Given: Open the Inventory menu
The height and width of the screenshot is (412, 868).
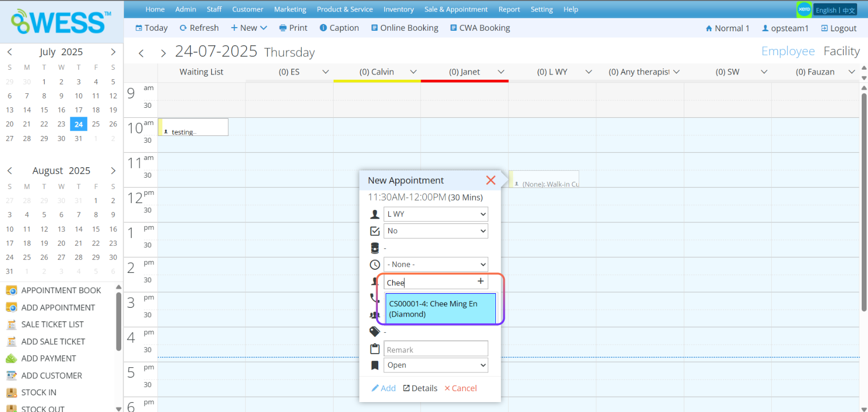Looking at the screenshot, I should (x=398, y=9).
